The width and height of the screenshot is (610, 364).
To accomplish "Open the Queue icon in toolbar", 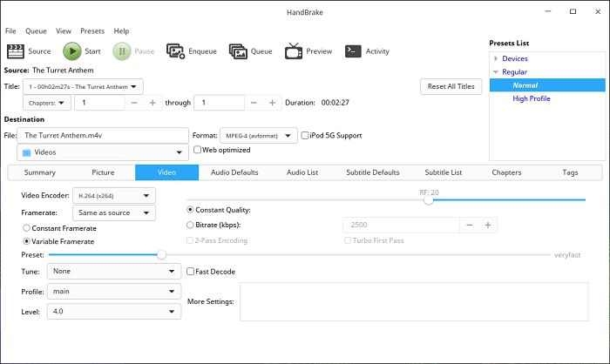I will tap(238, 51).
